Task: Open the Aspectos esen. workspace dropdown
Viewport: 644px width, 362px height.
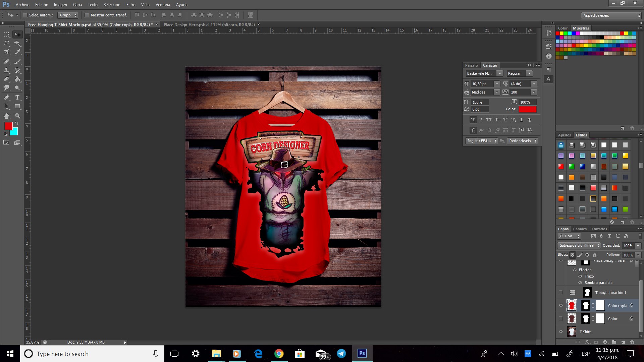Action: pos(611,15)
